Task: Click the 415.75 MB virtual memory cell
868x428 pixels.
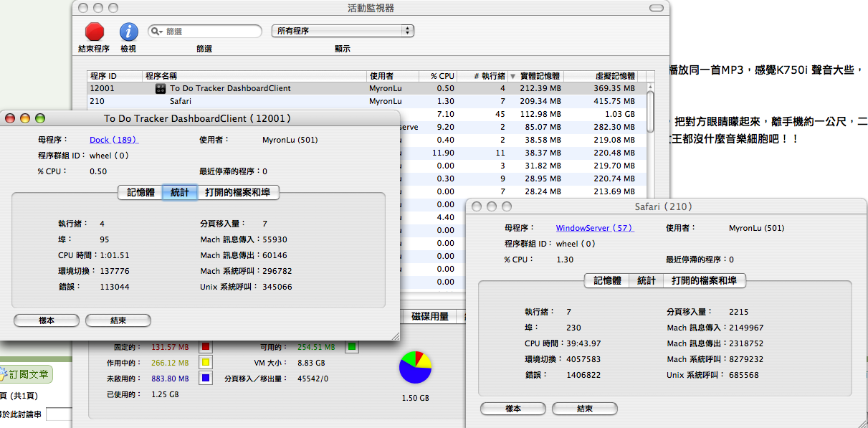Action: tap(614, 102)
